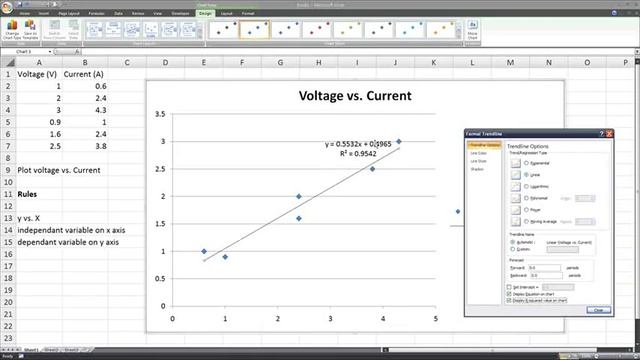
Task: Select Line Color in Format Trendline sidebar
Action: 478,153
